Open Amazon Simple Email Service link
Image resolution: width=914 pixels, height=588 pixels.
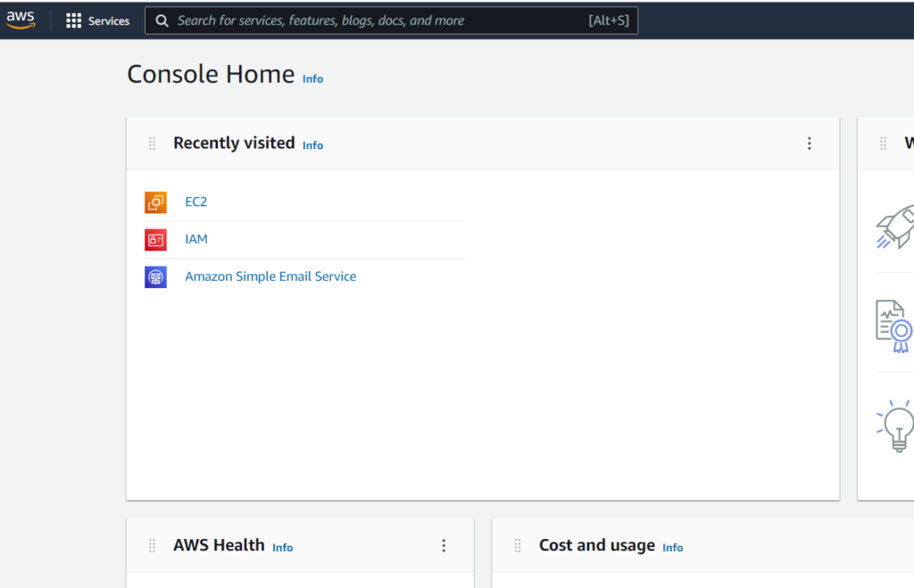pos(270,277)
